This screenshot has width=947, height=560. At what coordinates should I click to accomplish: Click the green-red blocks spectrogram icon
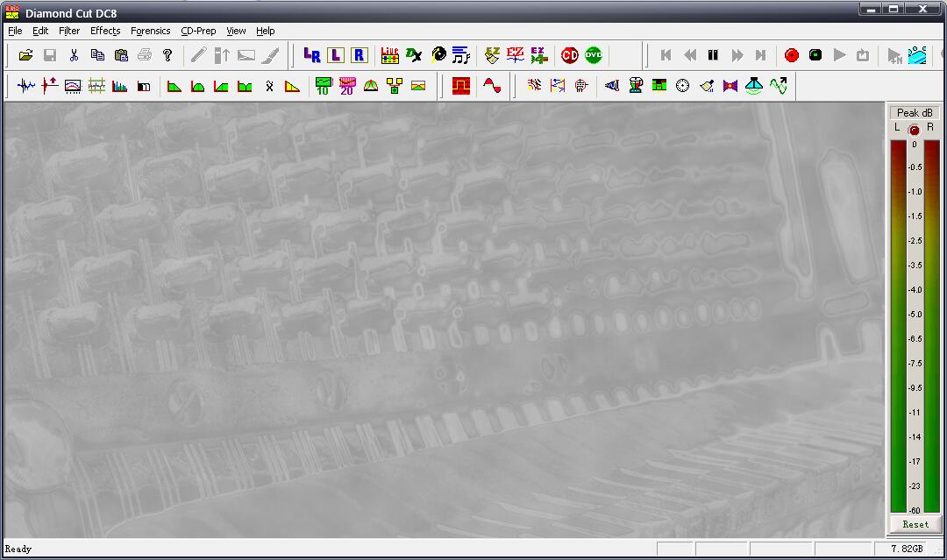point(659,86)
